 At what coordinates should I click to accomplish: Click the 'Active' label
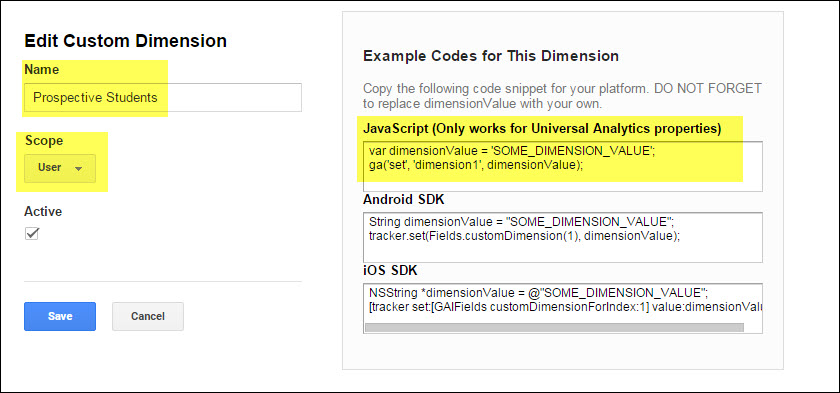(43, 211)
